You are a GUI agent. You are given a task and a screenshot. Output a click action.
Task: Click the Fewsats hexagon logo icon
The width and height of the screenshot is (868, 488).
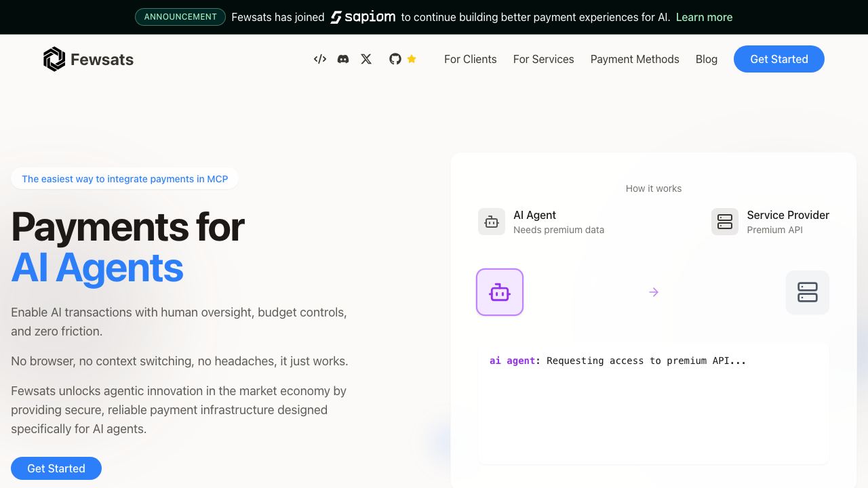pos(54,60)
